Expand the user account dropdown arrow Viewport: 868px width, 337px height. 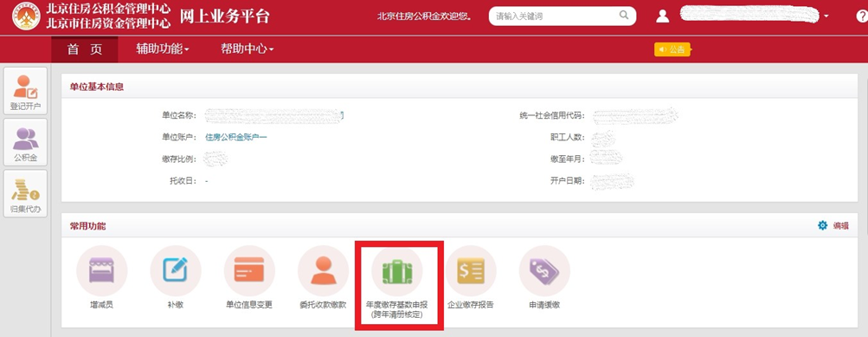826,16
